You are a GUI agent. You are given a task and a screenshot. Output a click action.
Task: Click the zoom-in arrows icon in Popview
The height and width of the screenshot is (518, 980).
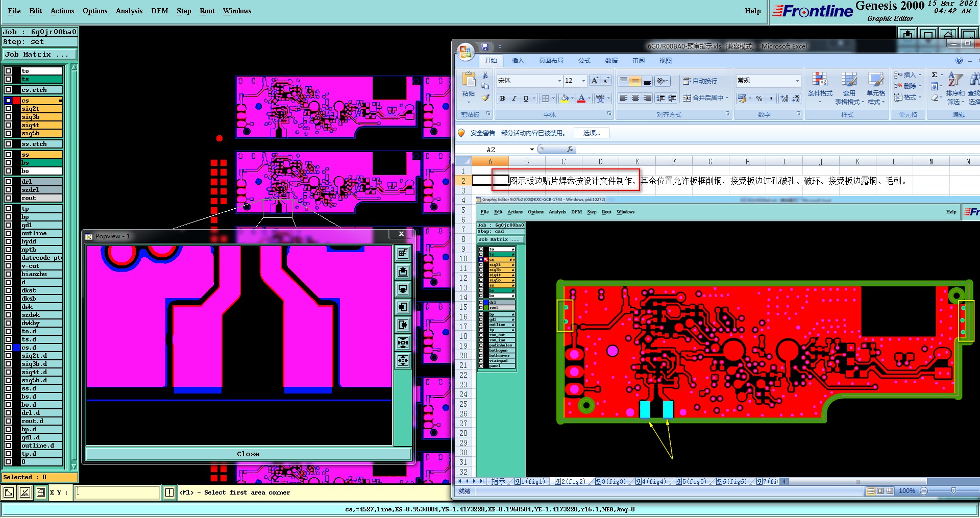[x=403, y=342]
